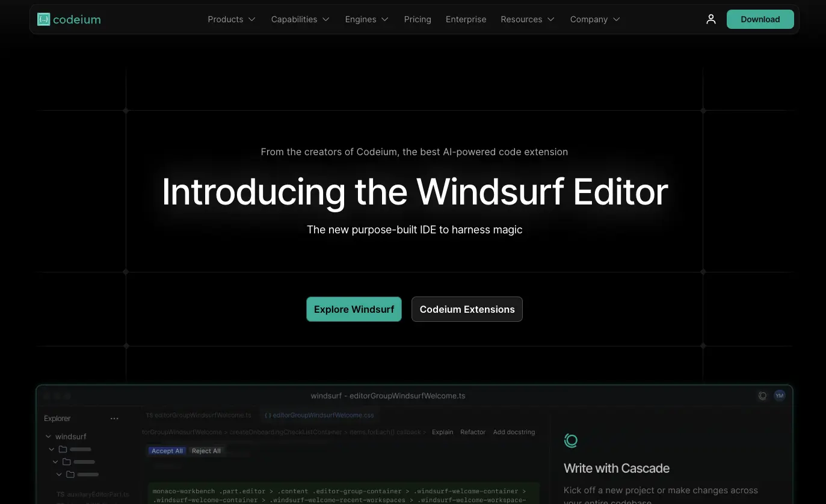Click the Explorer three-dots more options icon

point(114,419)
